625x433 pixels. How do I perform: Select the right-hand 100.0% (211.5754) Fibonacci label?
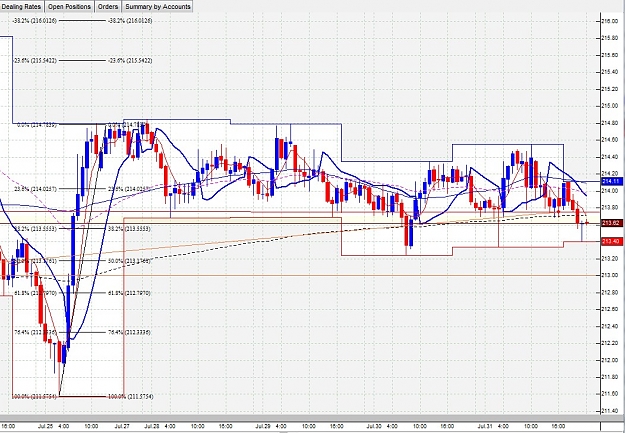pyautogui.click(x=130, y=397)
